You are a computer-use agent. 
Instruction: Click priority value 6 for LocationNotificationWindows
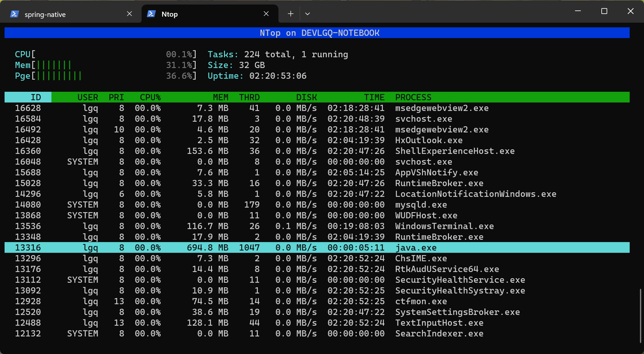121,194
